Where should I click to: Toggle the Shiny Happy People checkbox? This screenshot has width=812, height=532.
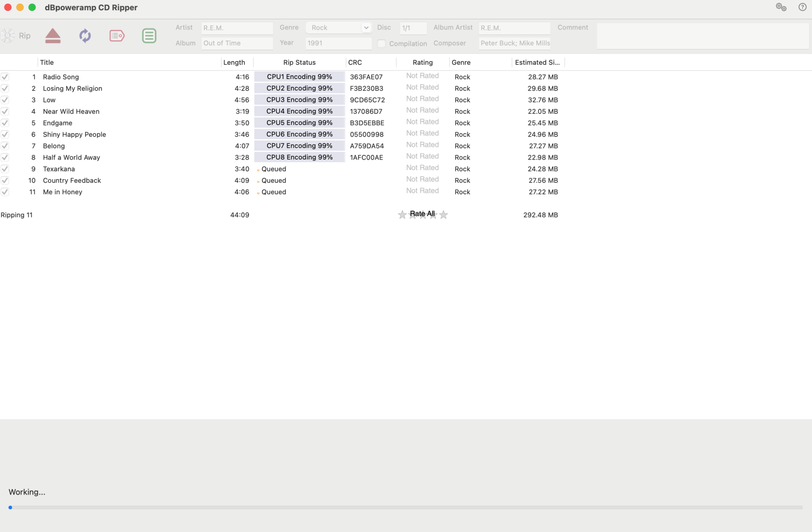(x=5, y=134)
